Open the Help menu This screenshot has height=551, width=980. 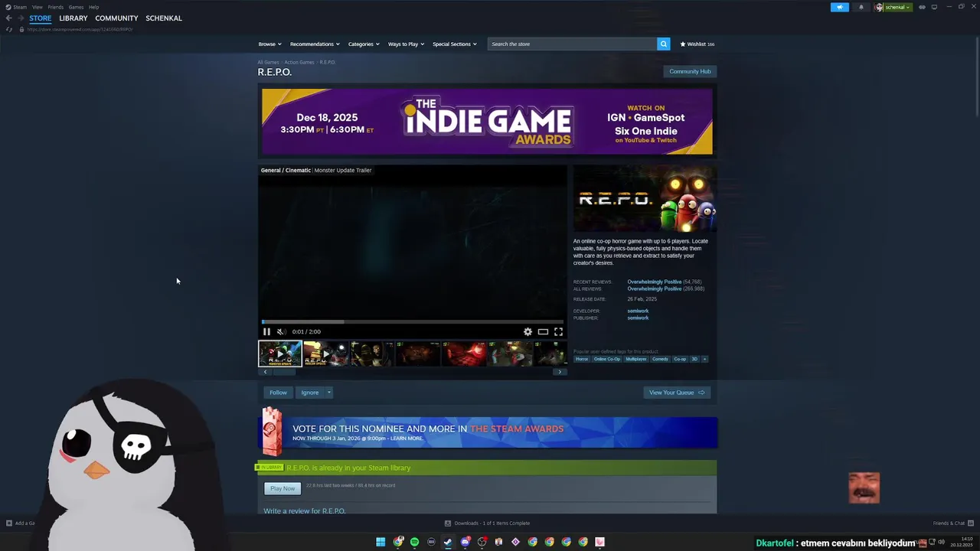[93, 7]
